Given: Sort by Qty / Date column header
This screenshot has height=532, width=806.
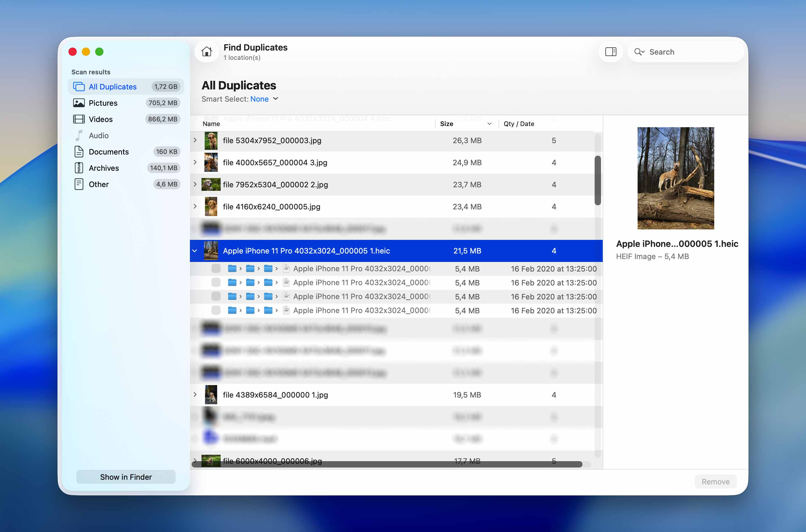Looking at the screenshot, I should point(519,124).
